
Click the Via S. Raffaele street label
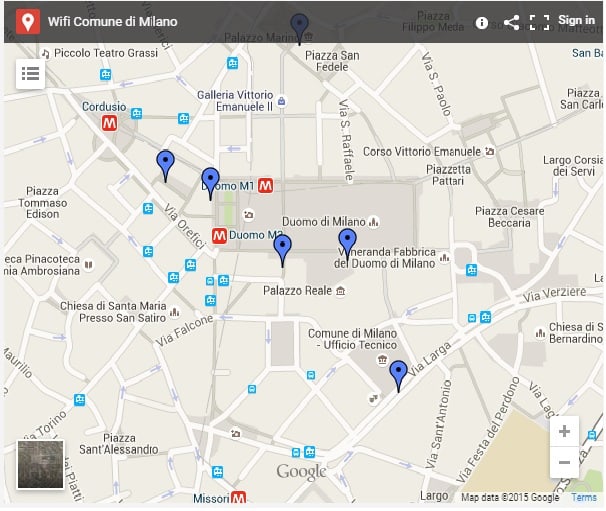tap(346, 140)
